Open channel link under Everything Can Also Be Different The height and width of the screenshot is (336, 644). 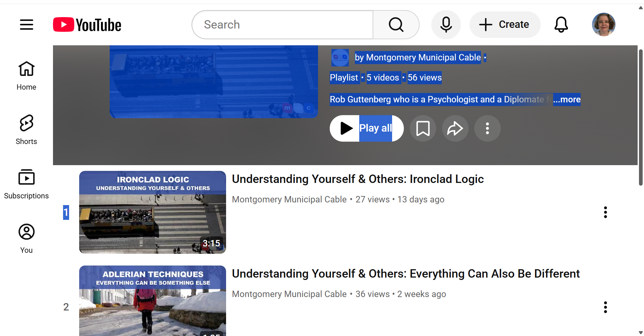(x=289, y=294)
